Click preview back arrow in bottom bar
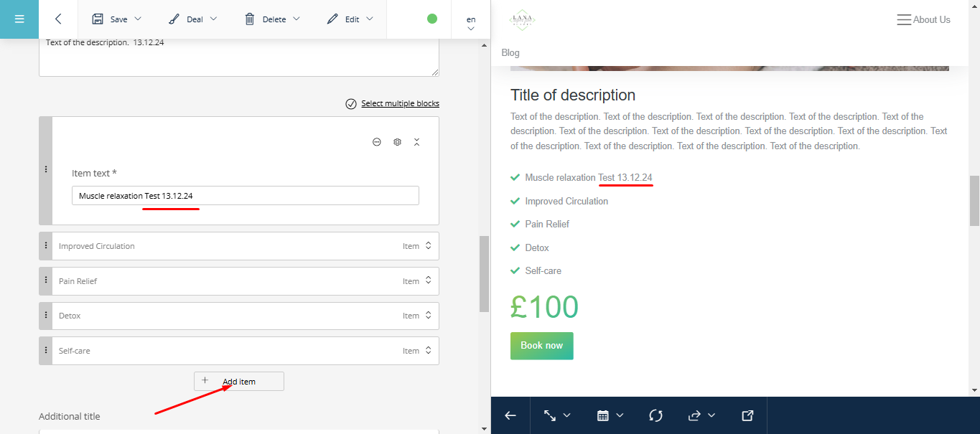980x434 pixels. [x=510, y=415]
